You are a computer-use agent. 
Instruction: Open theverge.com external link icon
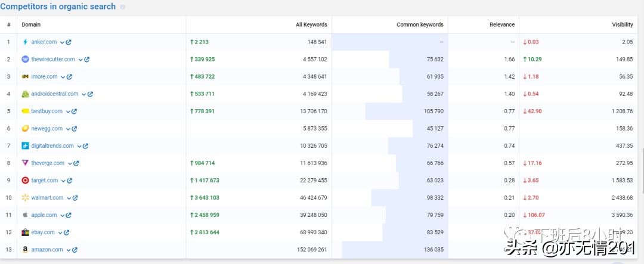point(76,163)
